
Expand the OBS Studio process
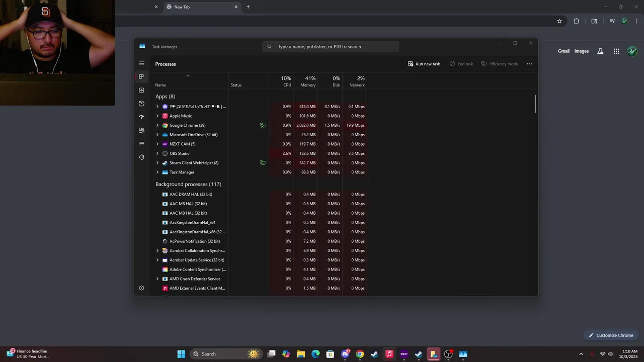[157, 153]
